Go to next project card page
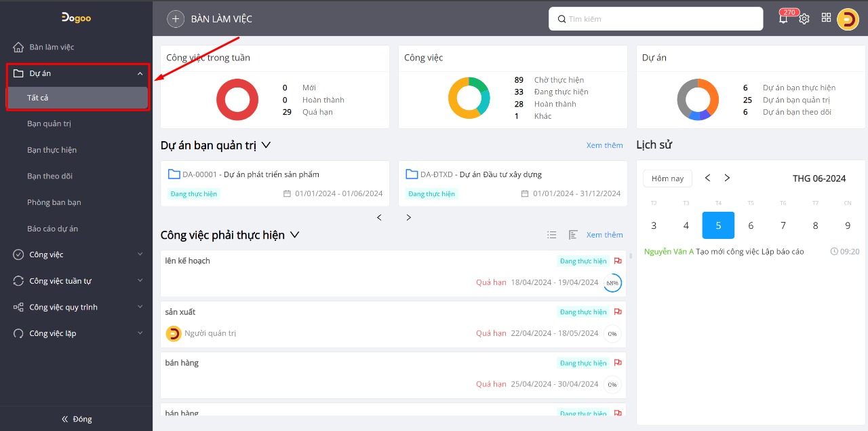Screen dimensions: 868x431 [408, 217]
